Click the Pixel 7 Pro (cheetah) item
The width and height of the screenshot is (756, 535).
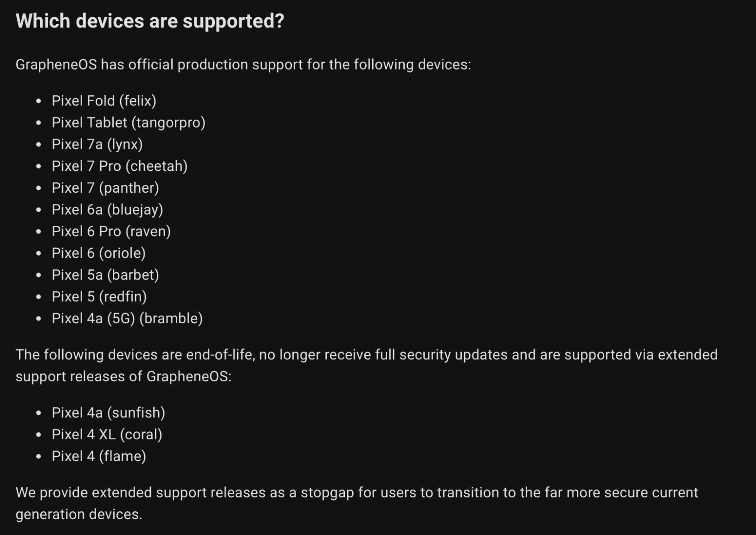120,166
